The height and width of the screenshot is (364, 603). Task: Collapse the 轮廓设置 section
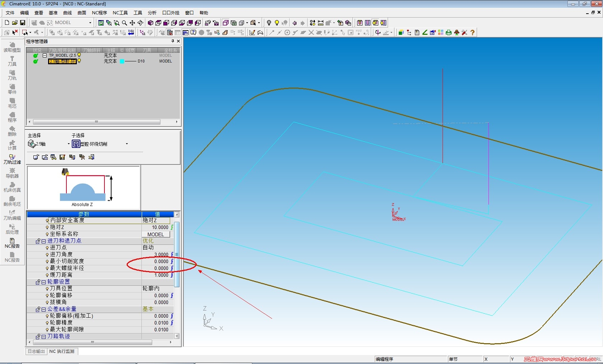43,282
